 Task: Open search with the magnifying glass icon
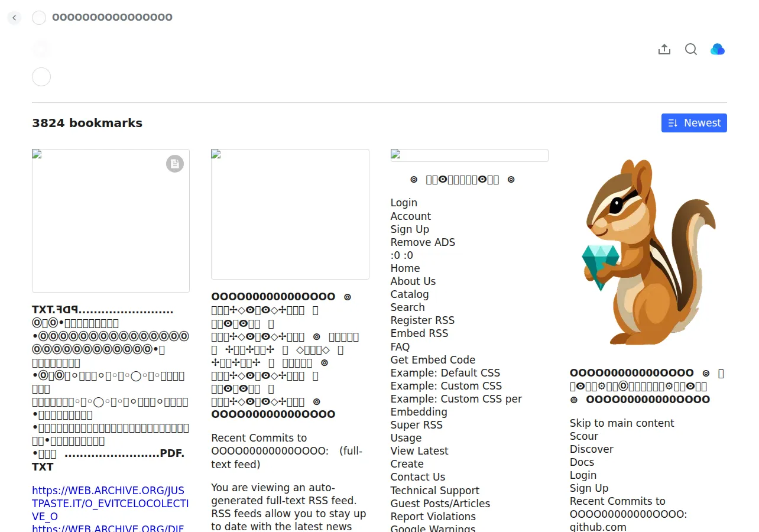[691, 49]
